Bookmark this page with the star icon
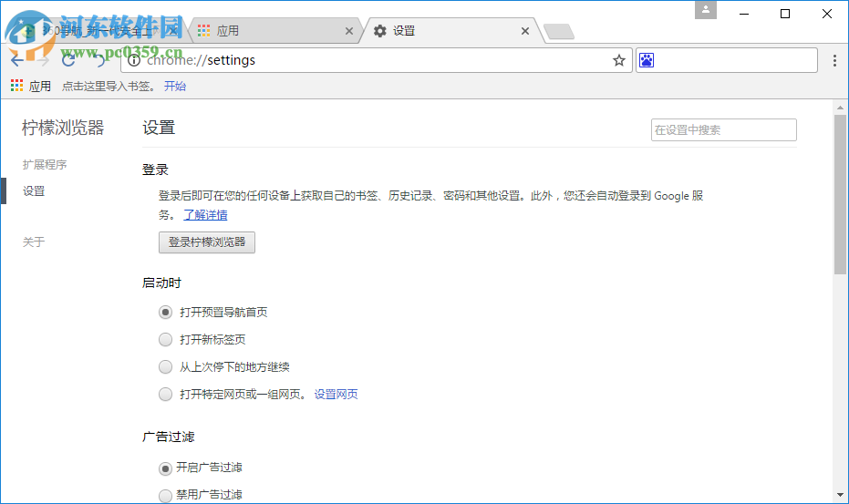Viewport: 849px width, 504px height. [x=619, y=60]
